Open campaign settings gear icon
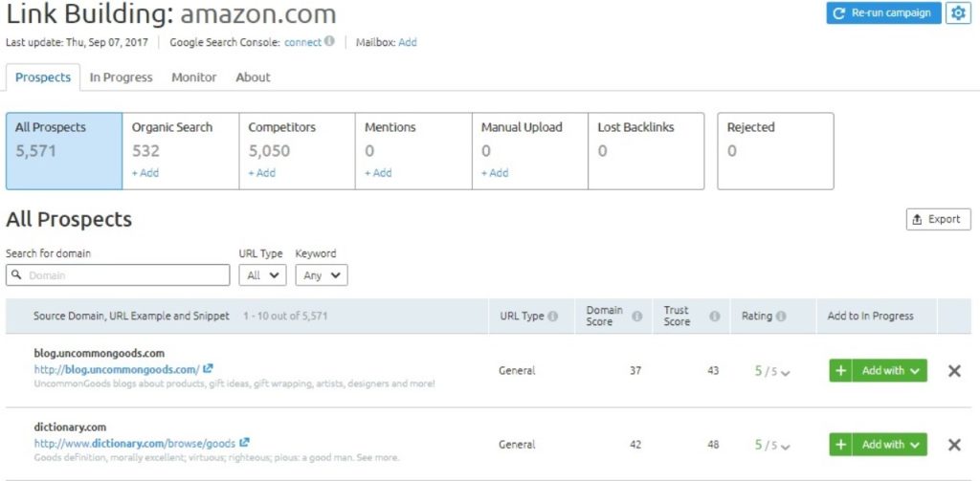The width and height of the screenshot is (980, 481). click(958, 13)
